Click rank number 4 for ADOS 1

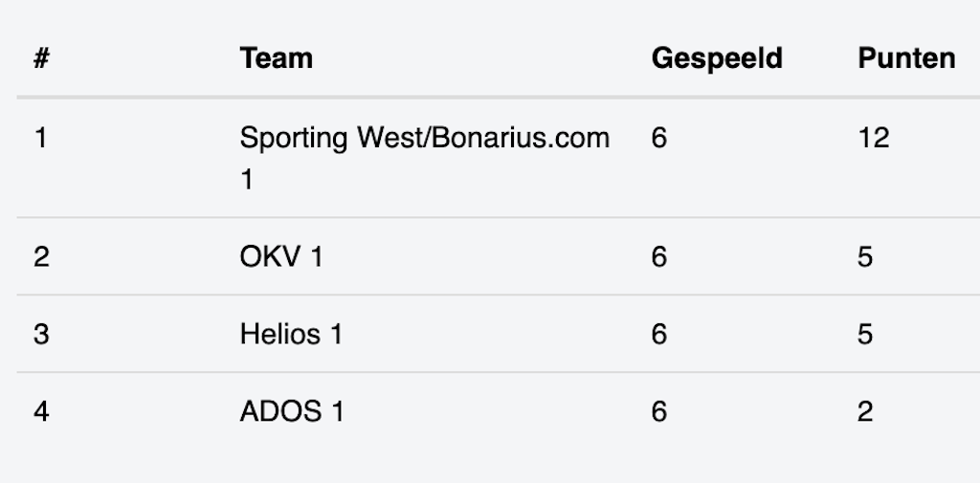tap(41, 412)
